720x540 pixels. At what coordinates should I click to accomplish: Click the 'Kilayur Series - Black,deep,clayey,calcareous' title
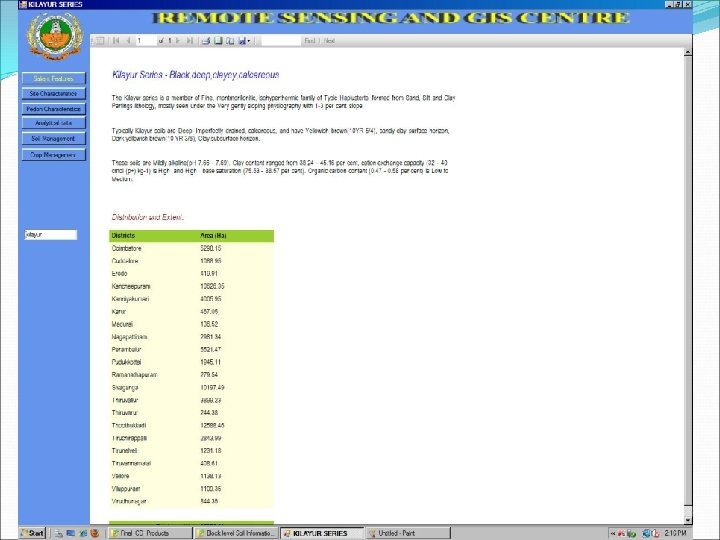pos(196,75)
